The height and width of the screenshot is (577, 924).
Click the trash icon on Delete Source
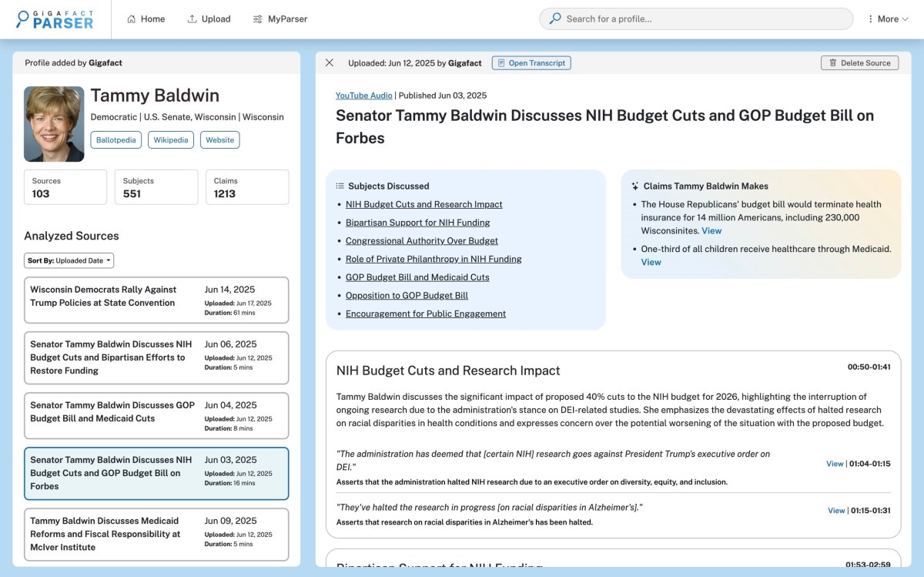point(833,63)
